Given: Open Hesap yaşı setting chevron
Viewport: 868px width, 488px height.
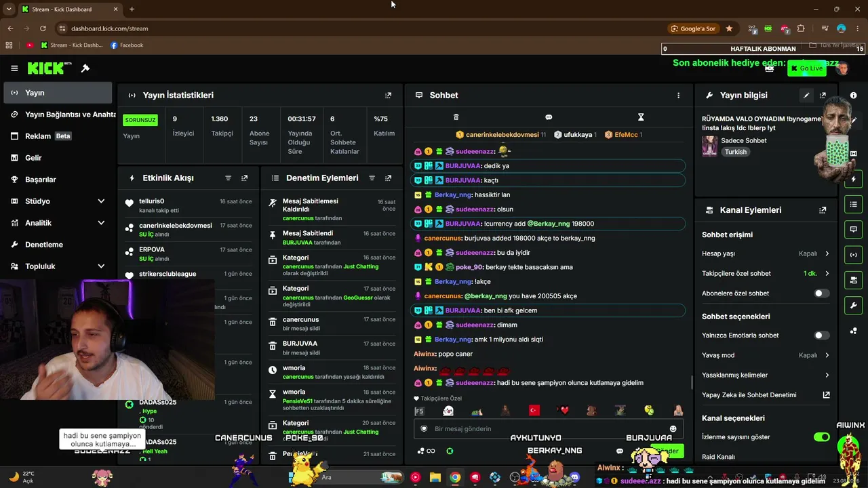Looking at the screenshot, I should coord(827,253).
